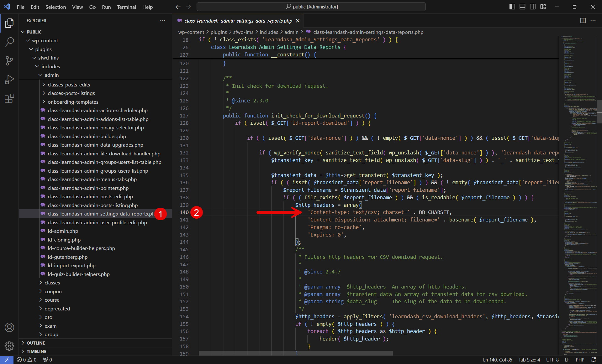Open Manage gear settings icon
The image size is (602, 364).
point(9,346)
